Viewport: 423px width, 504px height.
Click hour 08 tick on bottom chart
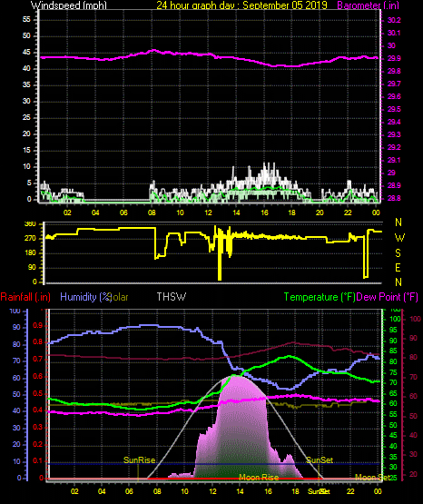click(157, 491)
